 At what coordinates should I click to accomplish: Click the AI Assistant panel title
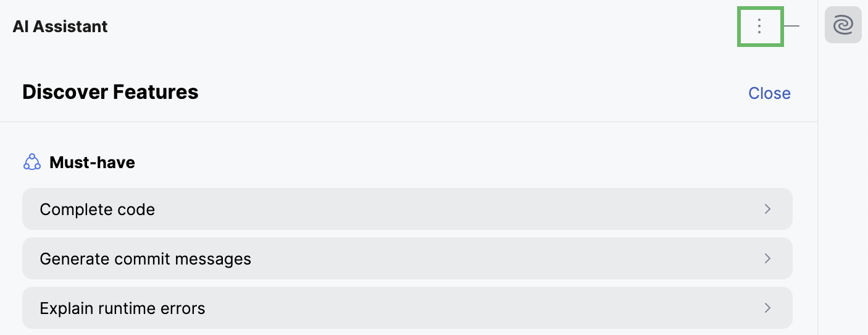click(60, 27)
